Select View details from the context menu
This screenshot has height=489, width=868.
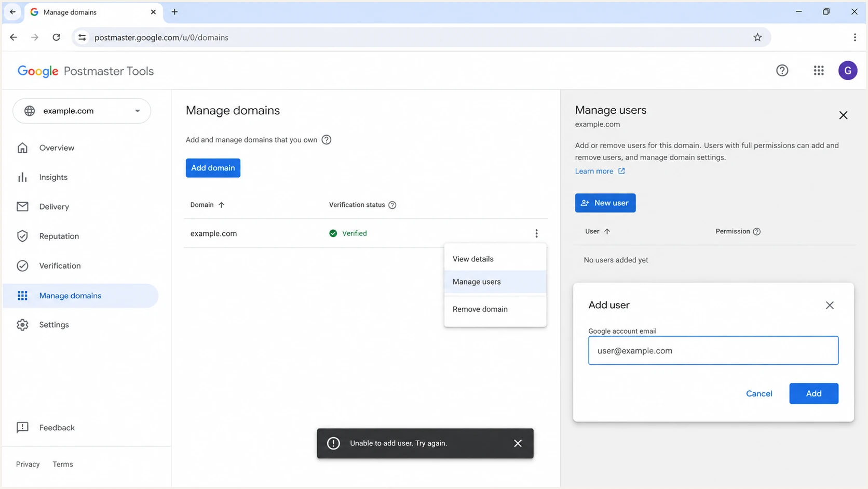495,259
